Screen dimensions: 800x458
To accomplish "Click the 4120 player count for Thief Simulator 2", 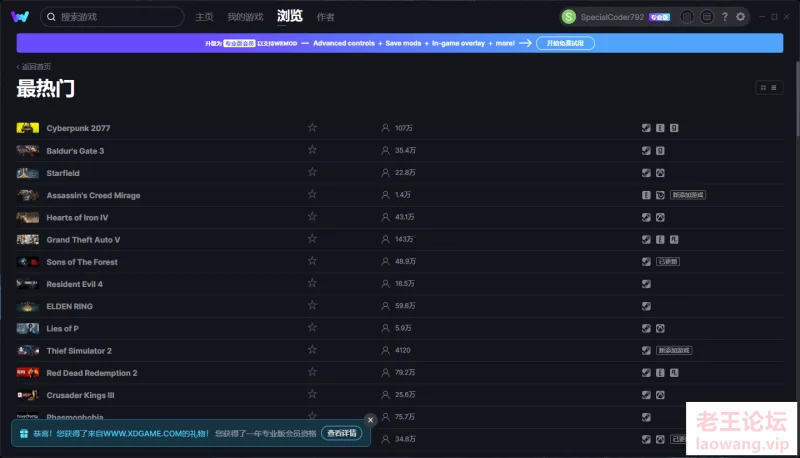I will pos(403,350).
